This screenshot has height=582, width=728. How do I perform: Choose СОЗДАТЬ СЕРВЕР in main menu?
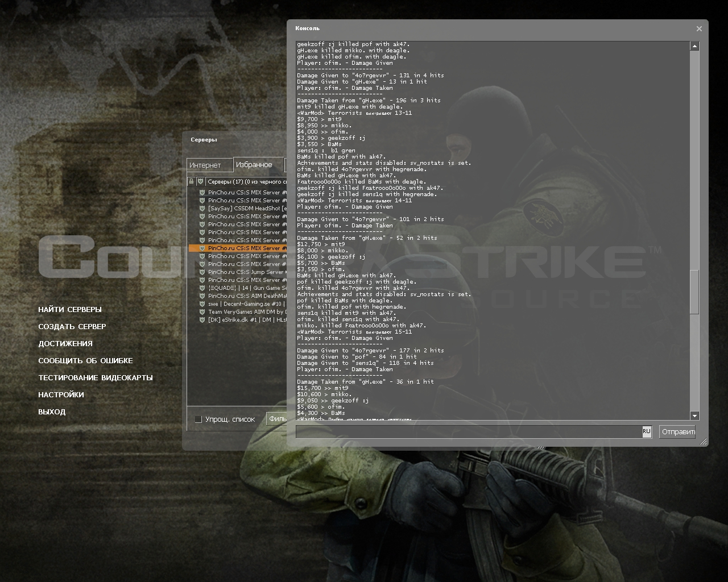pyautogui.click(x=72, y=327)
